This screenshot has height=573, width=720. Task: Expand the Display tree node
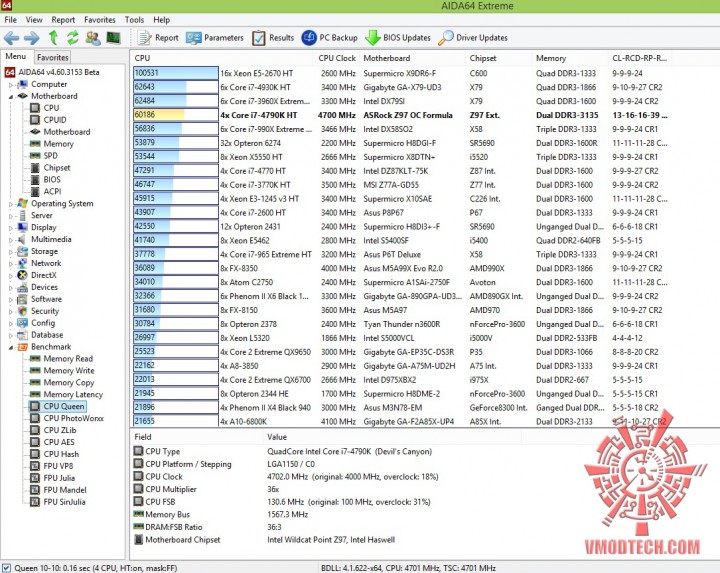11,228
